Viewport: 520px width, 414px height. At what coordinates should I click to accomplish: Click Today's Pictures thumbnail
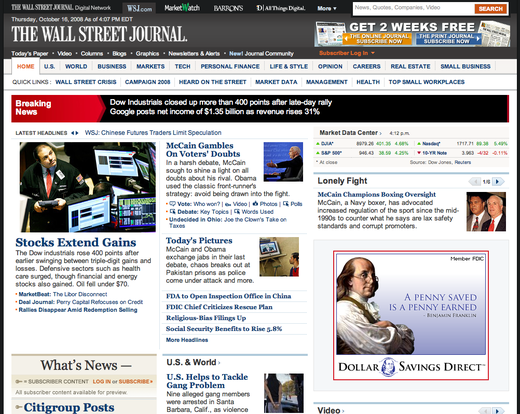(x=279, y=257)
